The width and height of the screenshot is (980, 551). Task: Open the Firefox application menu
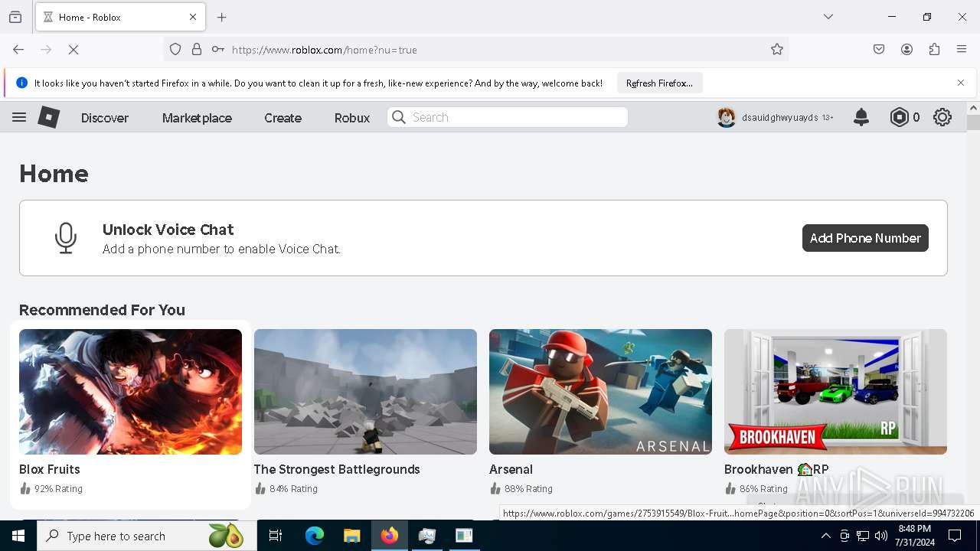(962, 50)
